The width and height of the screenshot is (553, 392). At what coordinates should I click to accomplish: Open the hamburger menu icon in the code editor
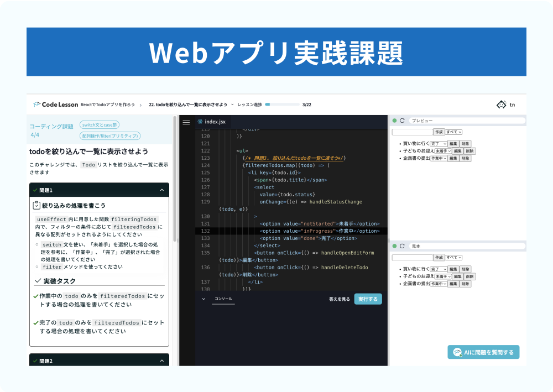(x=186, y=121)
